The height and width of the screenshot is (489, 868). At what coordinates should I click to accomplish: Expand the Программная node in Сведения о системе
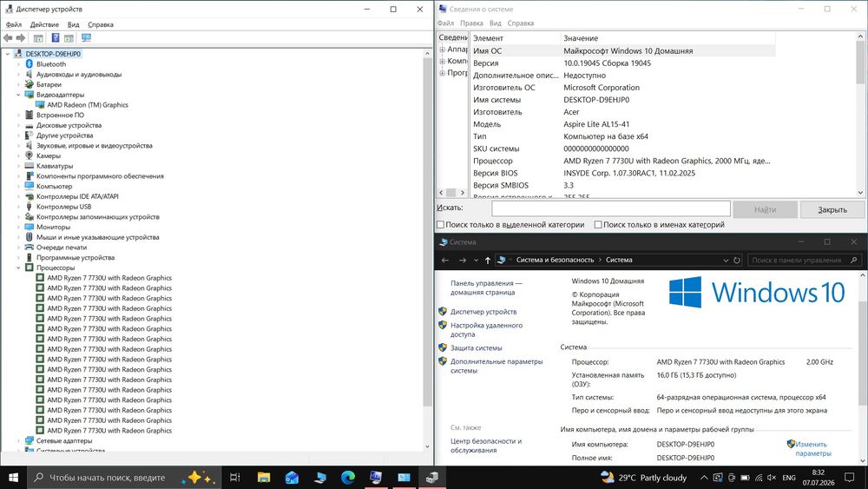click(443, 73)
